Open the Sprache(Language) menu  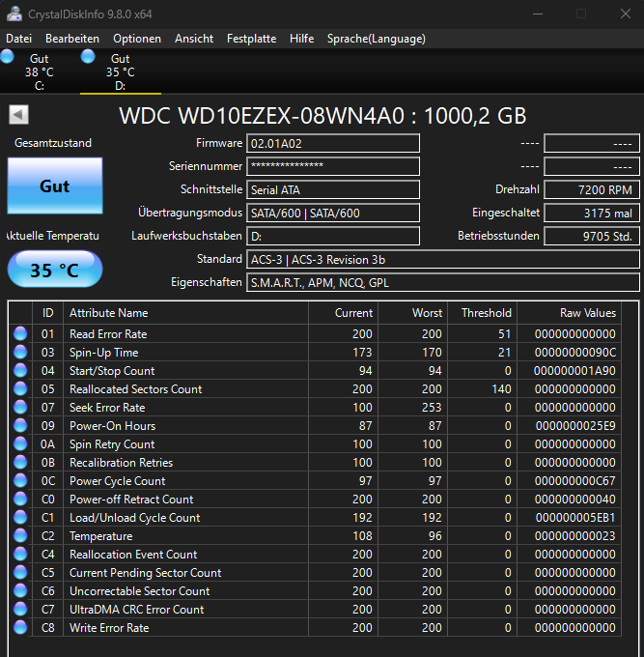[376, 39]
